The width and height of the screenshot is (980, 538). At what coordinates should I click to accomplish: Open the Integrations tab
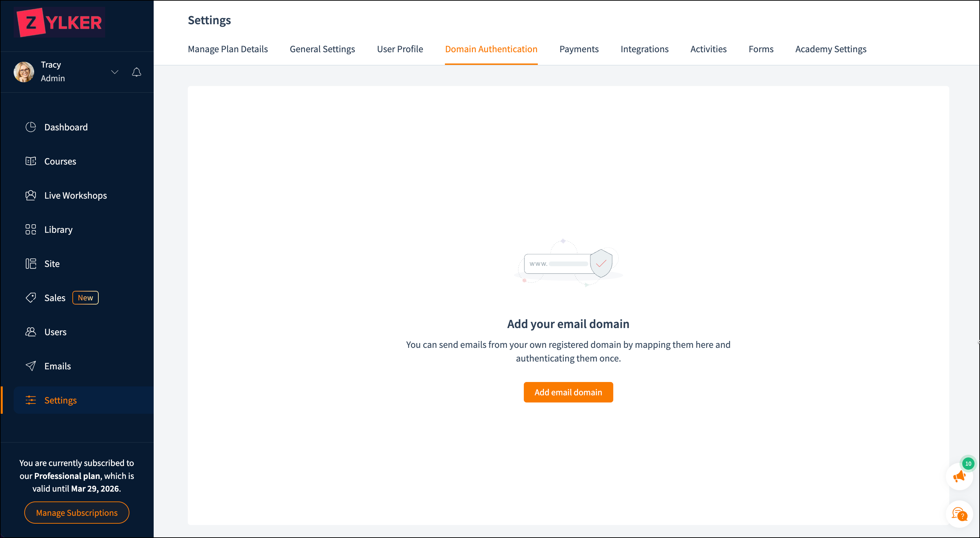click(x=644, y=49)
